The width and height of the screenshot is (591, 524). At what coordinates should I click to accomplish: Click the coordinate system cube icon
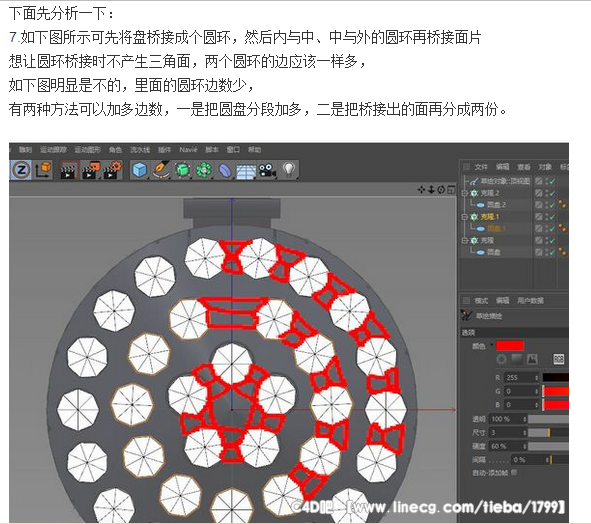[x=44, y=170]
